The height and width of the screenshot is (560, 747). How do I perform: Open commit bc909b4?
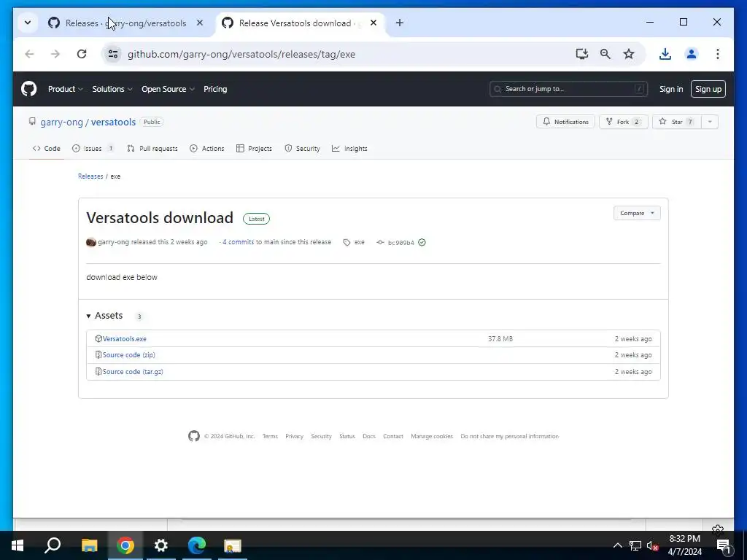401,243
